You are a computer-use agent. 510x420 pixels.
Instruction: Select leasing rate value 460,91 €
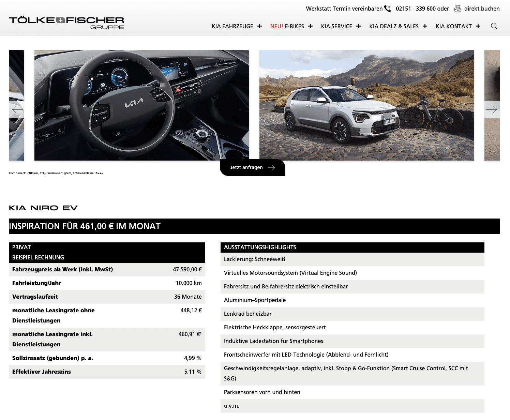click(190, 334)
